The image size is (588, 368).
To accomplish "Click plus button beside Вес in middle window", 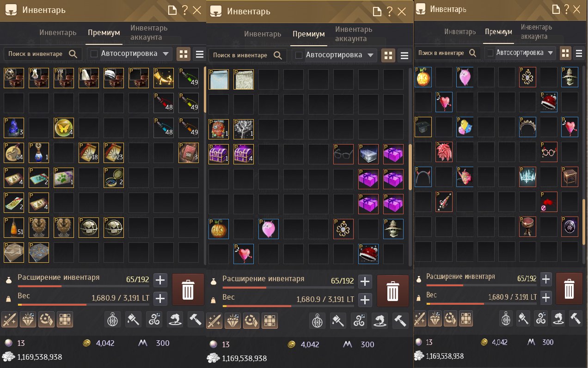I will [x=365, y=300].
